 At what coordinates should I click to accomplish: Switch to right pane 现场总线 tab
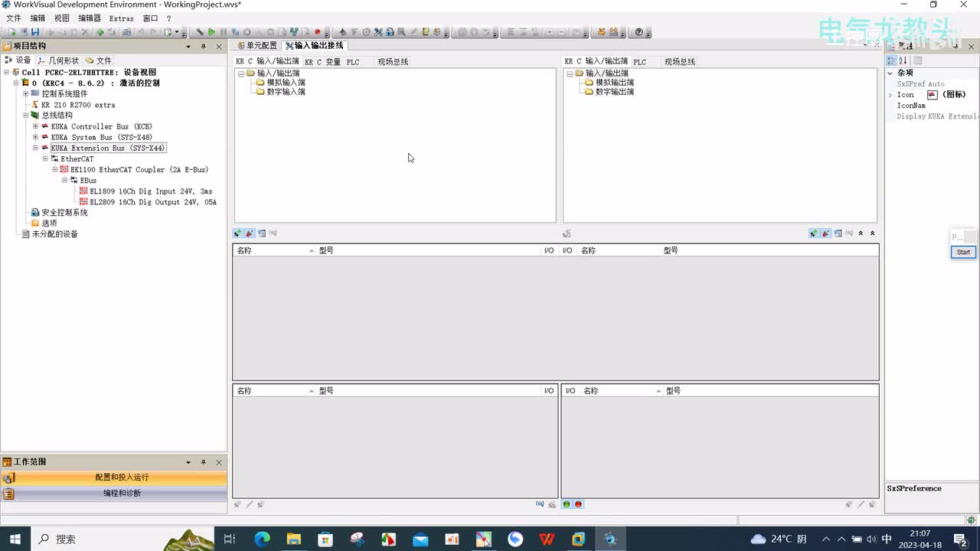tap(680, 62)
